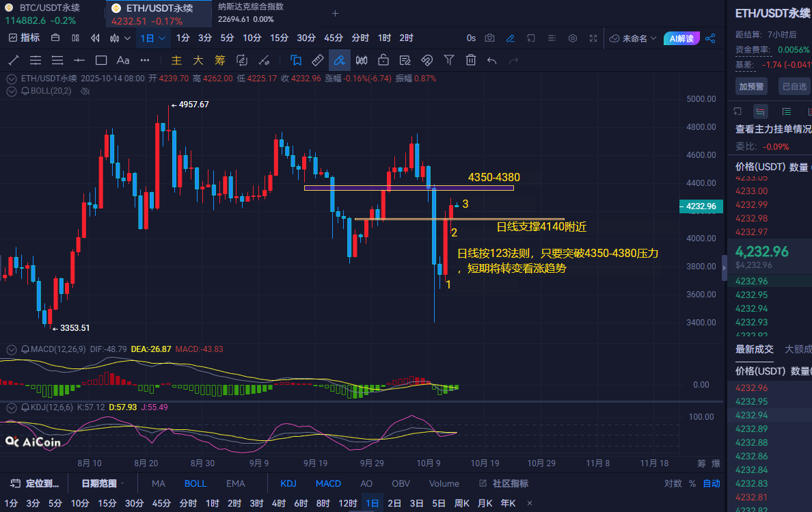Click the lock drawings icon

[x=383, y=61]
